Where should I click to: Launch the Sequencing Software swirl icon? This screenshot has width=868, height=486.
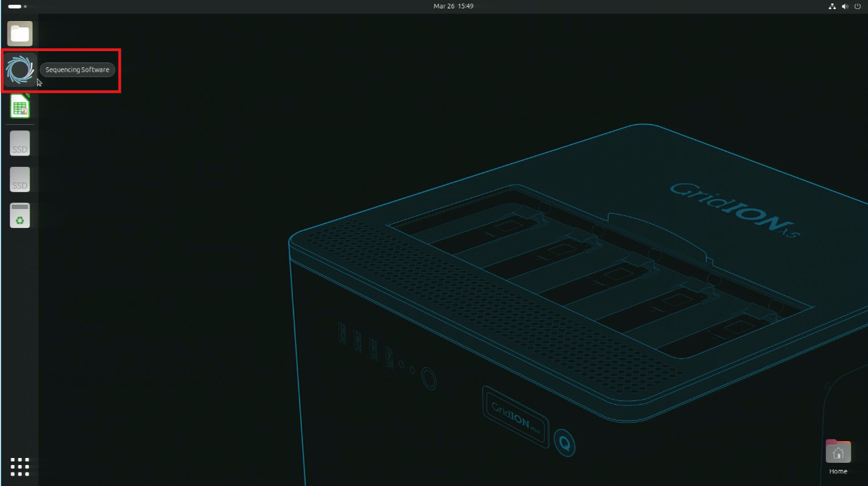tap(20, 69)
